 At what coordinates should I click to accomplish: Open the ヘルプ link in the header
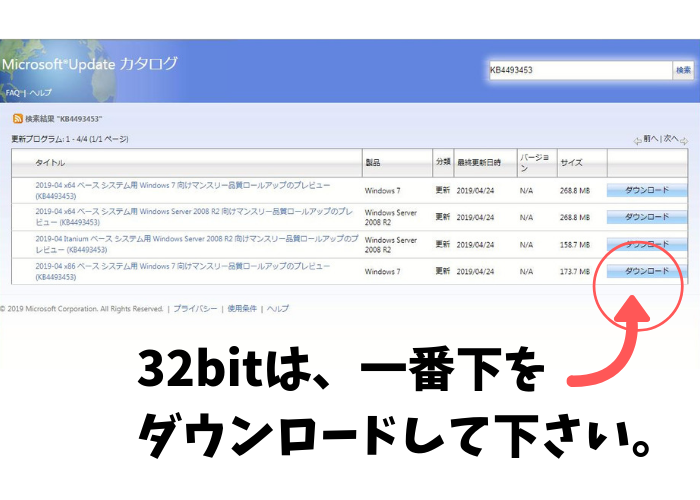(40, 93)
